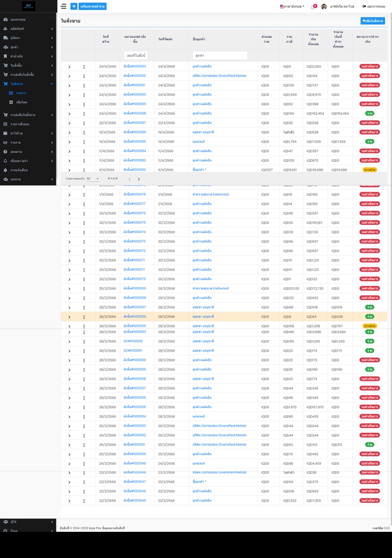Click the IQD327 discount cell on order #000082
The image size is (392, 558).
tap(267, 170)
